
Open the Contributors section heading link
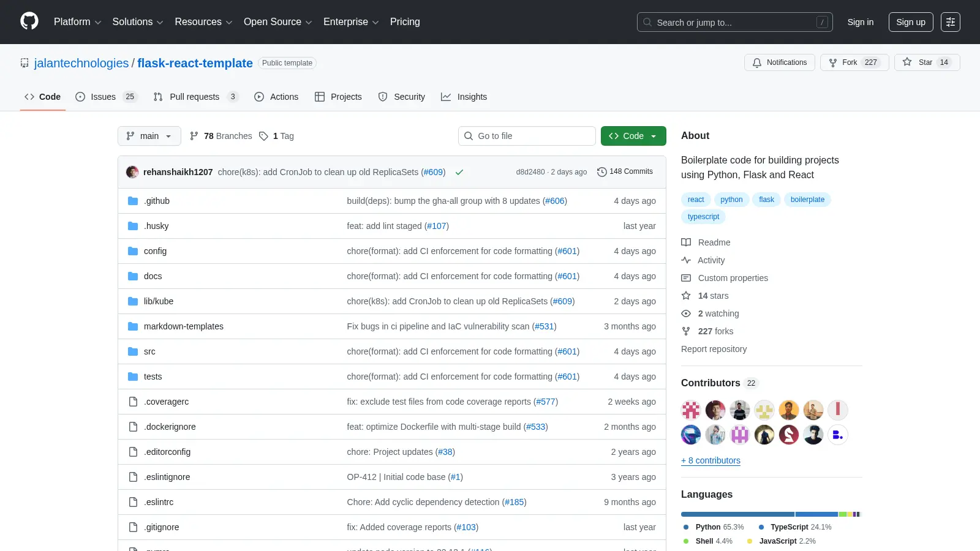(x=720, y=383)
